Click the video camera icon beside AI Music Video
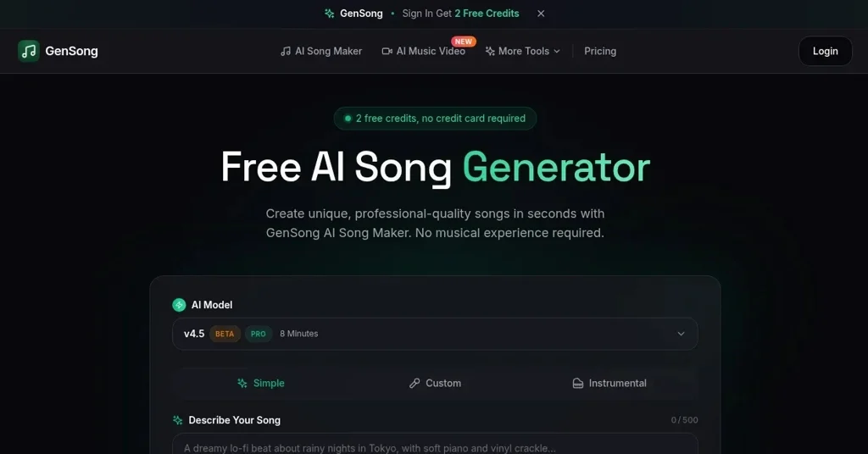This screenshot has height=454, width=868. pyautogui.click(x=387, y=51)
